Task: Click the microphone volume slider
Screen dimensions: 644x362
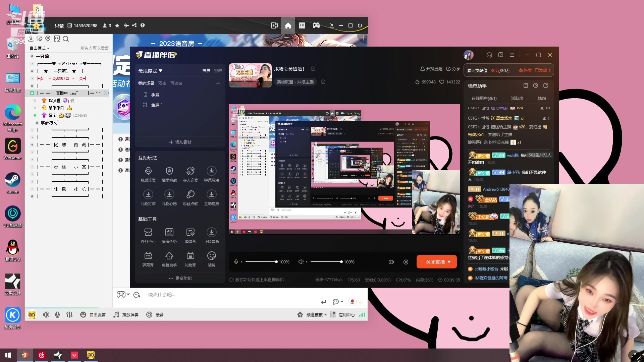Action: tap(260, 262)
